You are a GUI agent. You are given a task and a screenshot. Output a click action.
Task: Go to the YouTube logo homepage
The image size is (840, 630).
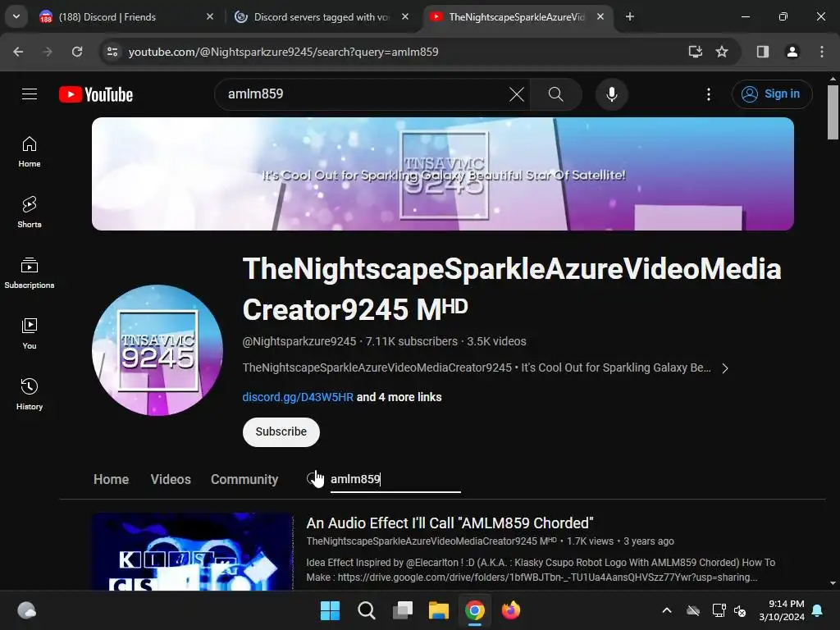tap(96, 94)
